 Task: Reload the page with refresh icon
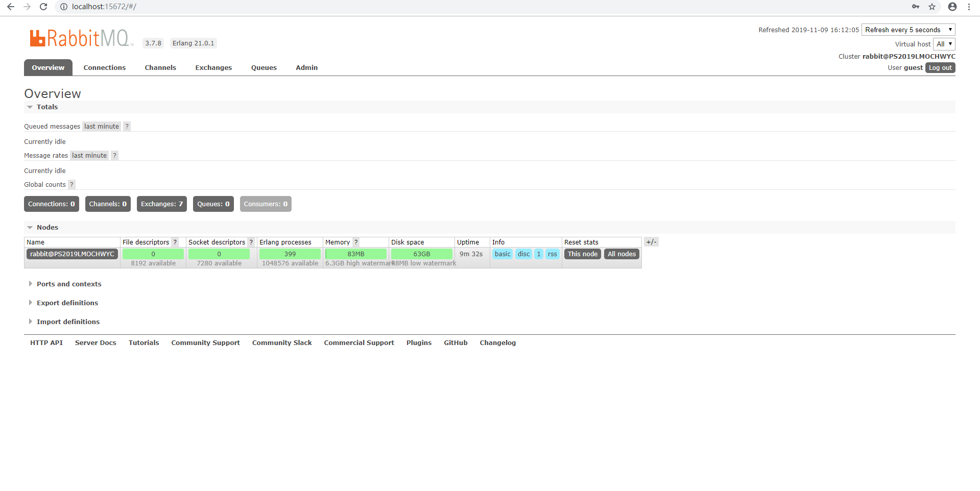pos(44,7)
